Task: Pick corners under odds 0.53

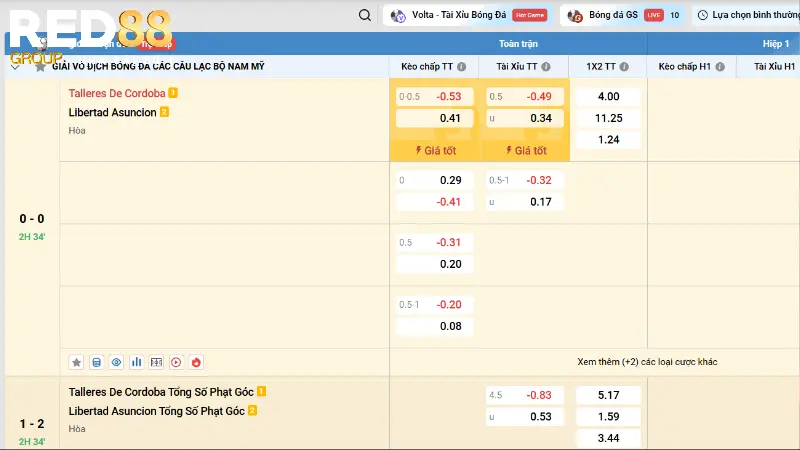Action: [x=524, y=416]
